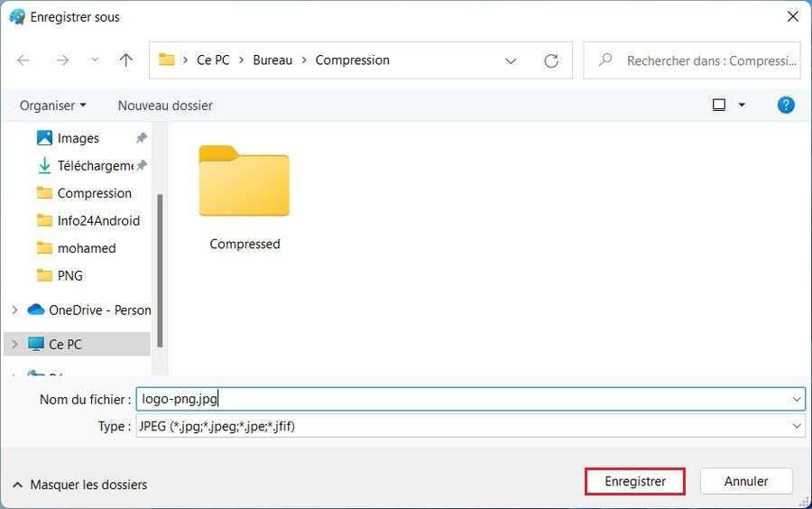Open the recent locations dropdown arrow

tap(95, 60)
